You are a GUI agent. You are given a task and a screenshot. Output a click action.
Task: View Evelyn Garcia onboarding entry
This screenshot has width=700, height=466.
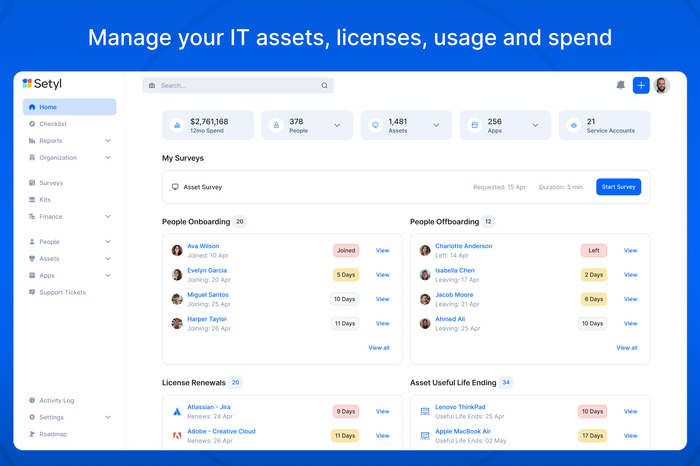[x=383, y=275]
